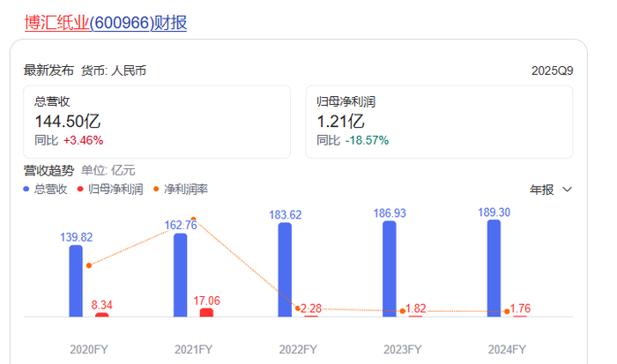Click the 162.76 revenue value label
Screen dimensions: 617x364
(181, 225)
